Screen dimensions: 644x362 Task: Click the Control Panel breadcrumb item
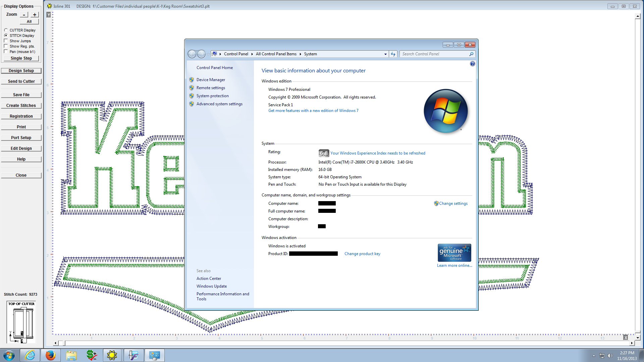pyautogui.click(x=236, y=54)
